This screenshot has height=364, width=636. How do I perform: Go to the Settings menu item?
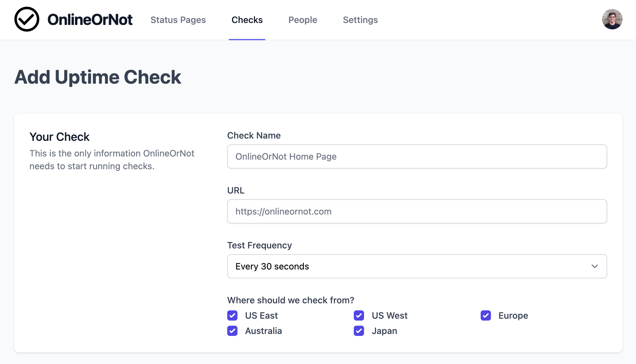[x=360, y=20]
